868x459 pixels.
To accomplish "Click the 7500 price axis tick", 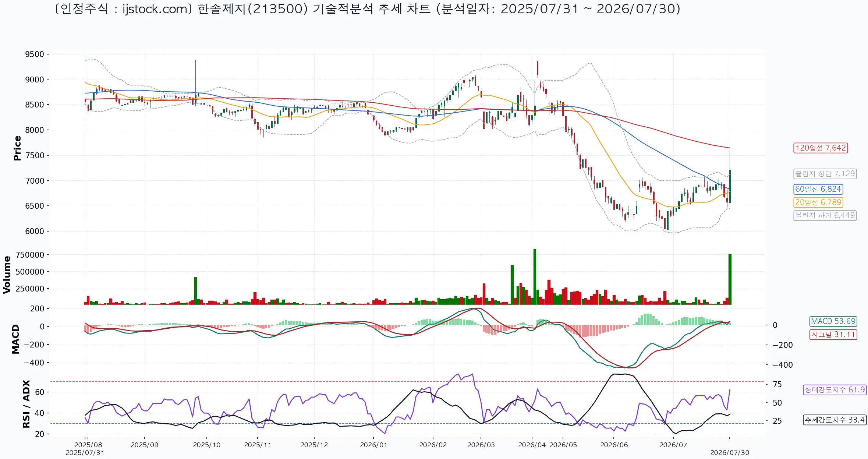I will 34,155.
